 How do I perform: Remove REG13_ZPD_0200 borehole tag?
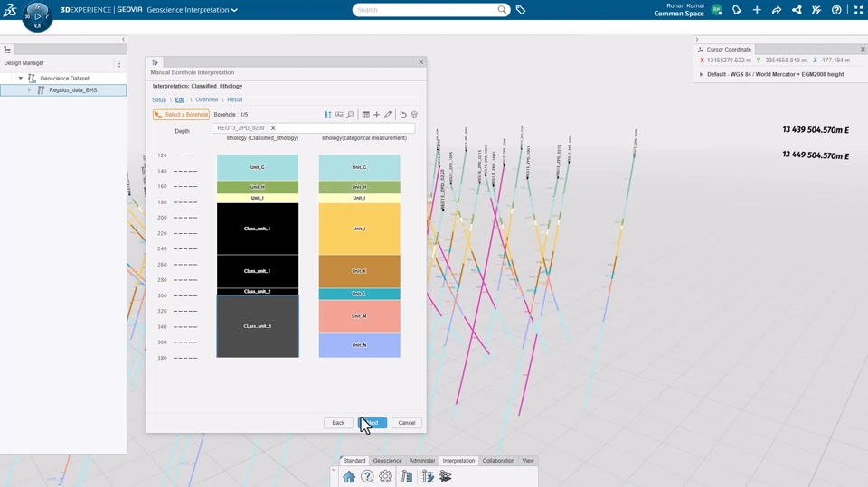tap(273, 127)
